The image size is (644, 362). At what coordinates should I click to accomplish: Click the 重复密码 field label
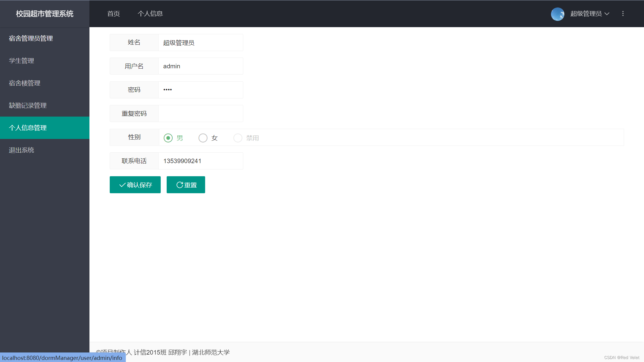134,114
